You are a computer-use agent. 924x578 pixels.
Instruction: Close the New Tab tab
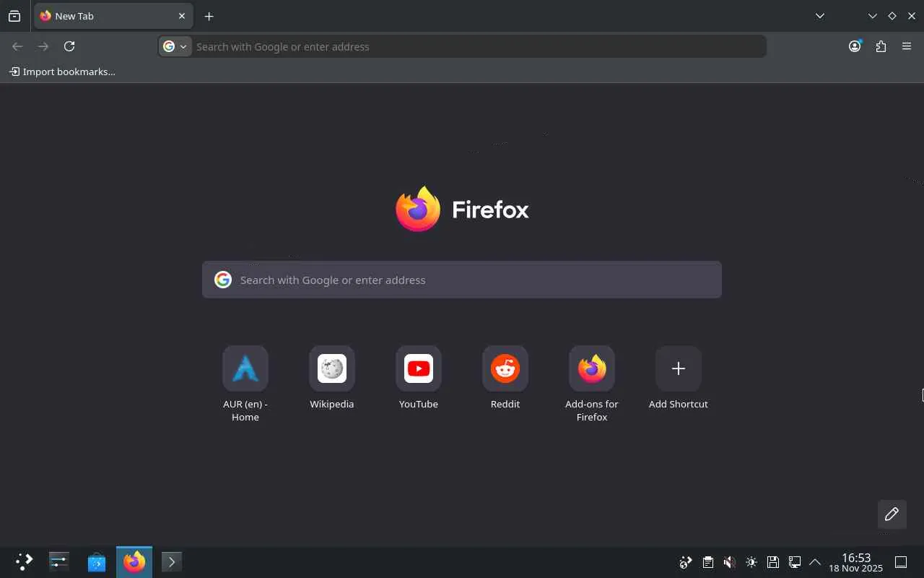[182, 16]
